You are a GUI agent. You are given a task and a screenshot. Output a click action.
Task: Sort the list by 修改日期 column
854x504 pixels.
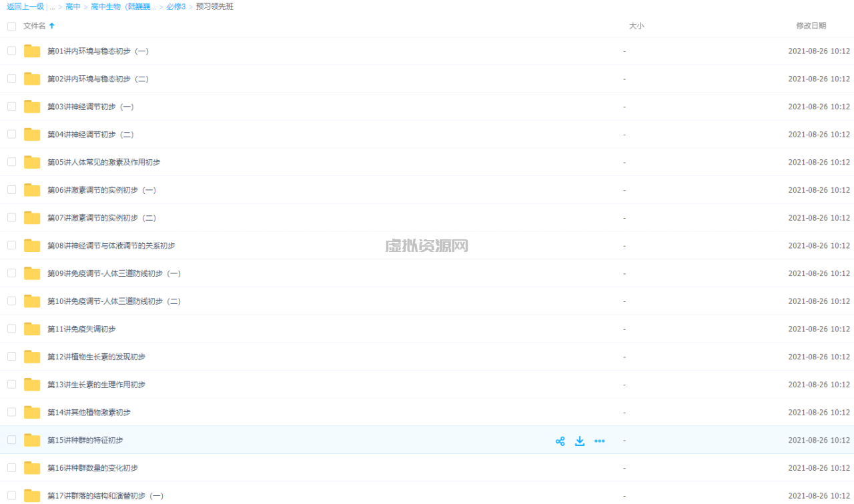pos(811,26)
